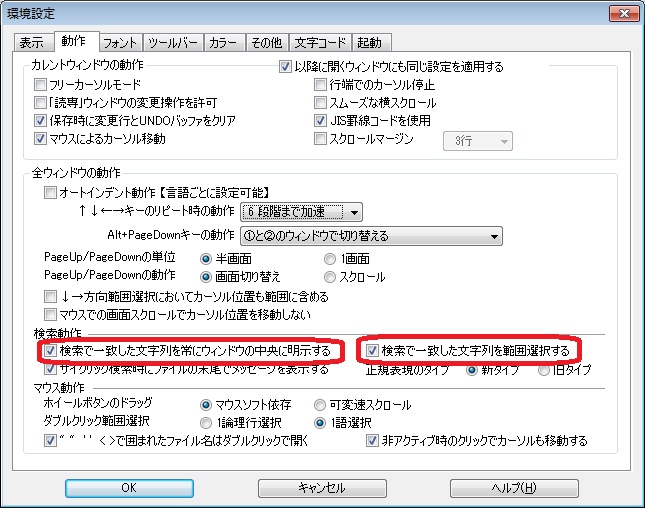Click the OK button
The width and height of the screenshot is (645, 508).
[x=129, y=487]
